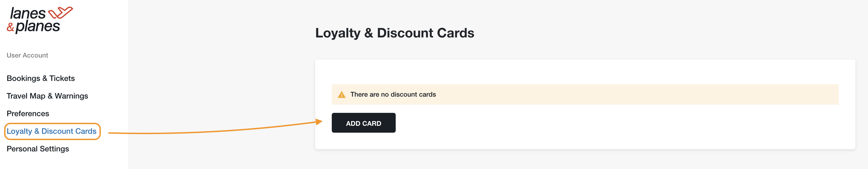
Task: Select Loyalty & Discount Cards menu item
Action: pos(52,131)
